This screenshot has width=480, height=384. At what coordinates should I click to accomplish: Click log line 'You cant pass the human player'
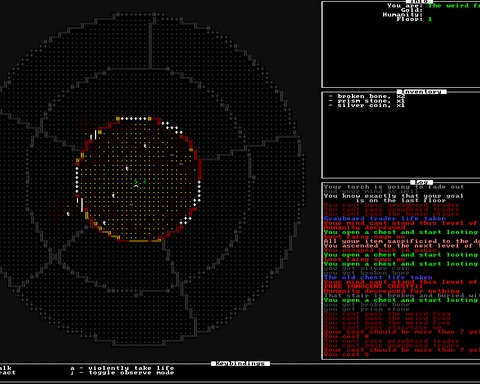[391, 214]
